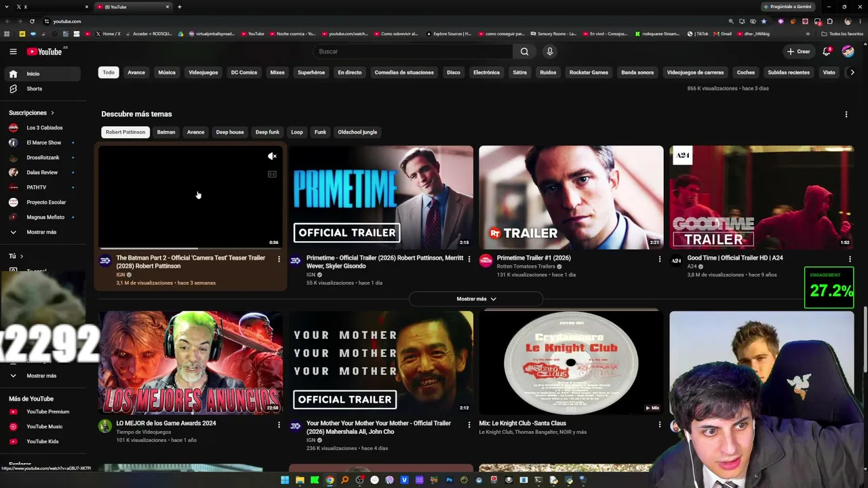Choose the Deep house topic chip
The width and height of the screenshot is (868, 488).
(x=230, y=132)
